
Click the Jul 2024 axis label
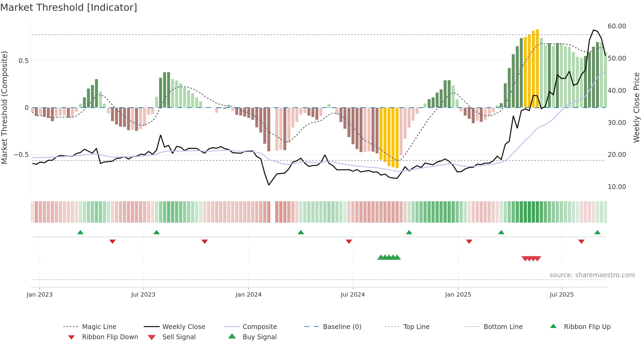[353, 295]
